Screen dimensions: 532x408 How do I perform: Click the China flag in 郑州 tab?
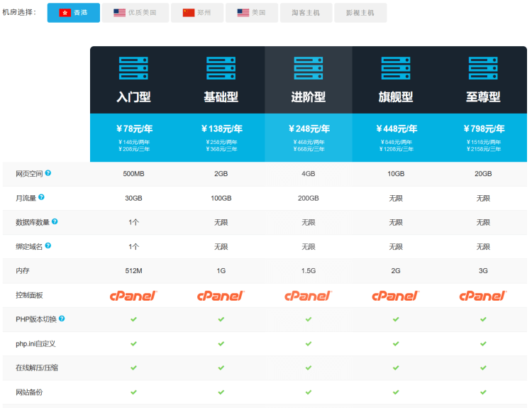point(189,13)
